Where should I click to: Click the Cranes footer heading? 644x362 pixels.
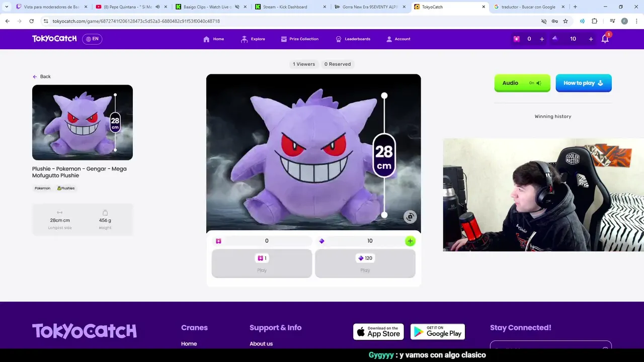tap(194, 327)
